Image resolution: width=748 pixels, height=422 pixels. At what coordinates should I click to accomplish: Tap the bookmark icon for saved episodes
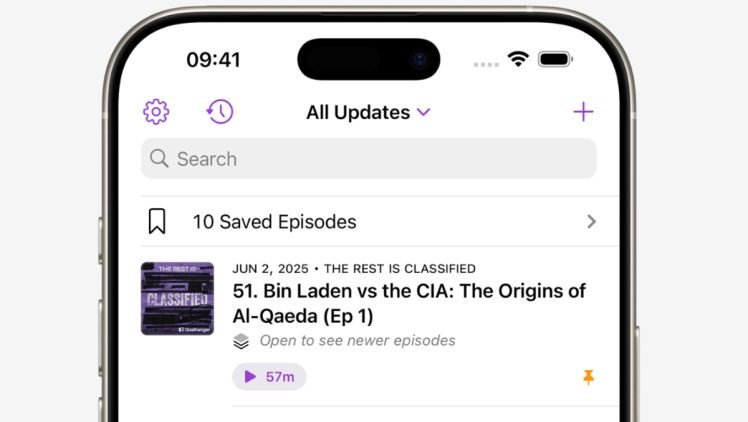[x=157, y=221]
